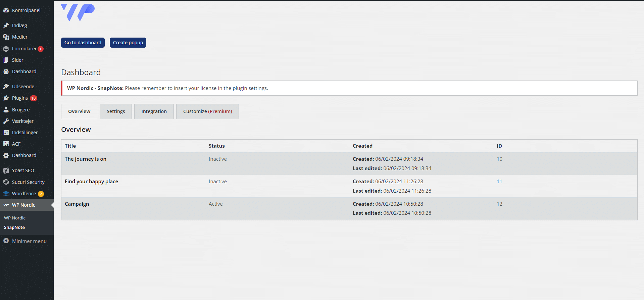Image resolution: width=644 pixels, height=300 pixels.
Task: Open Formularer in the admin menu
Action: click(x=24, y=49)
